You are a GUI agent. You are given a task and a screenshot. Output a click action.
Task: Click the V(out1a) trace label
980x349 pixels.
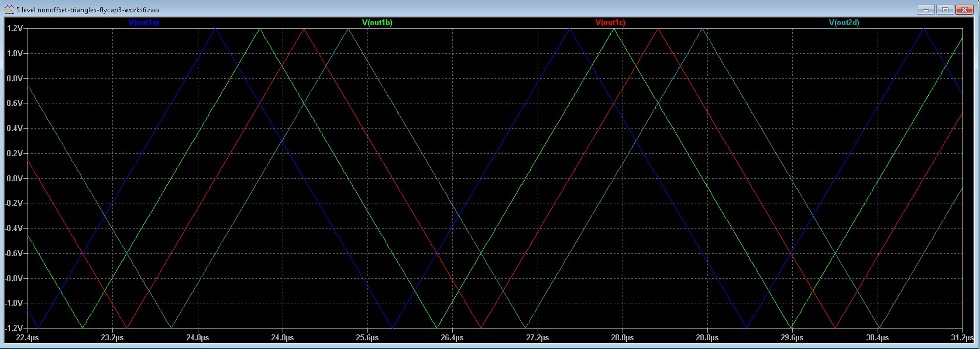pyautogui.click(x=143, y=23)
